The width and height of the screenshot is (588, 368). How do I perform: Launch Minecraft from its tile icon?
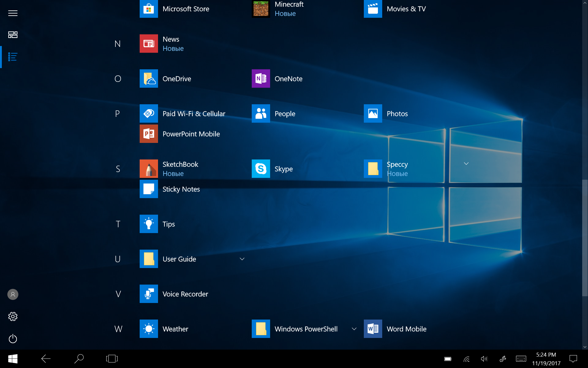[261, 9]
